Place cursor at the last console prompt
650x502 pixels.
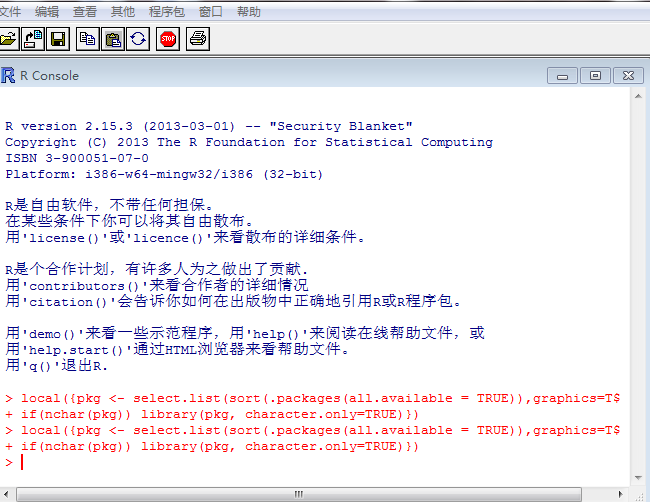tap(22, 462)
